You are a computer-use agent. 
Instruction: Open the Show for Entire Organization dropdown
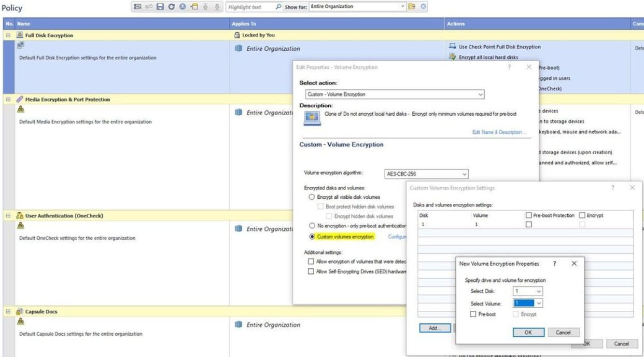point(403,7)
